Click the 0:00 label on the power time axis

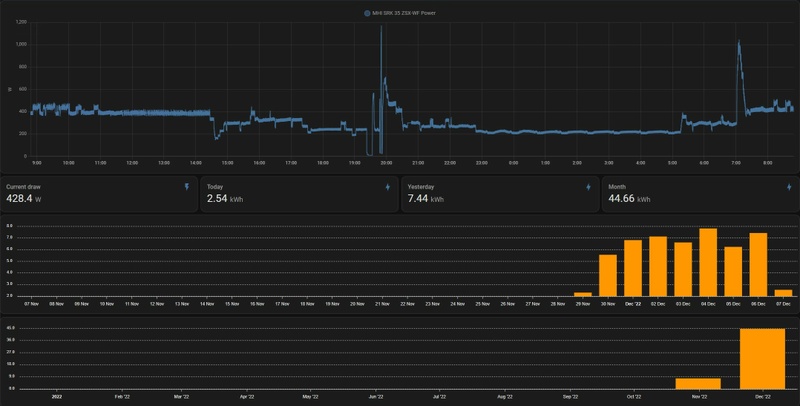point(513,163)
